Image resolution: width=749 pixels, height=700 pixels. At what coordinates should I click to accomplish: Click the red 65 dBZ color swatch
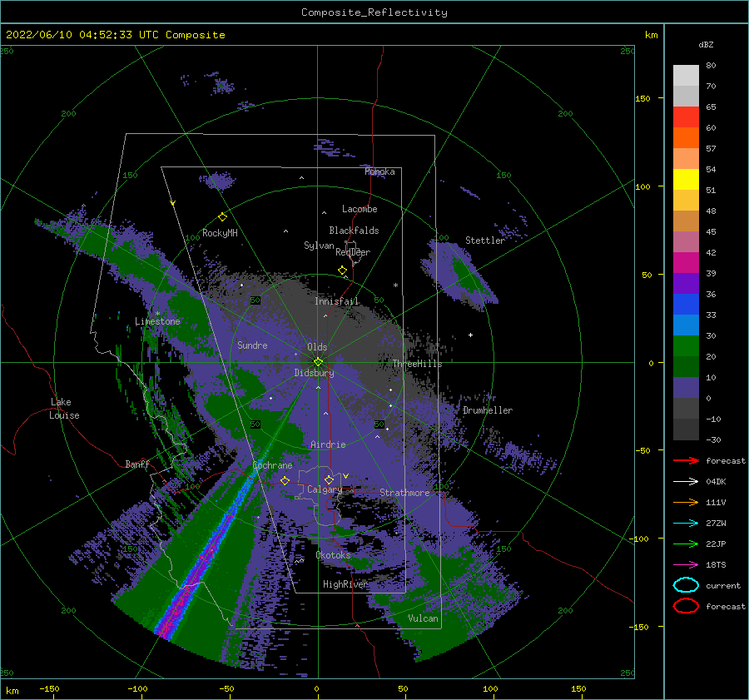click(686, 117)
